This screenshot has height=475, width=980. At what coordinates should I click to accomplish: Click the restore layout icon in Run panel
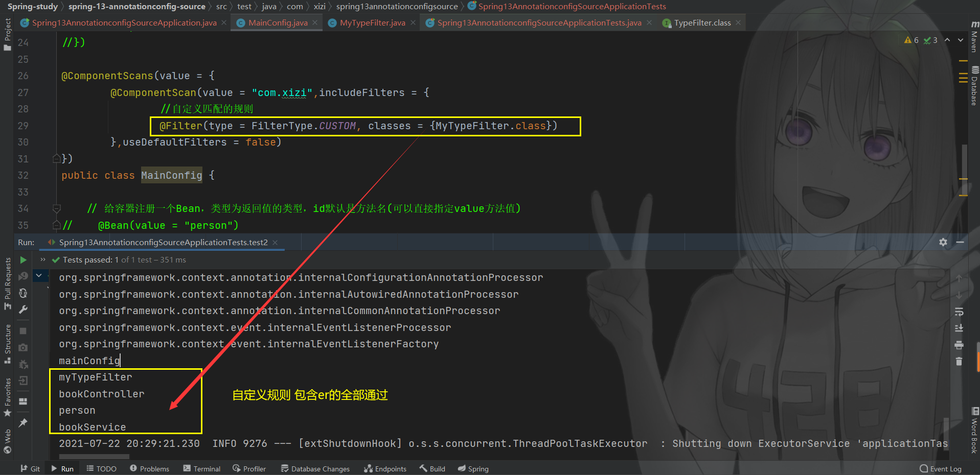23,401
